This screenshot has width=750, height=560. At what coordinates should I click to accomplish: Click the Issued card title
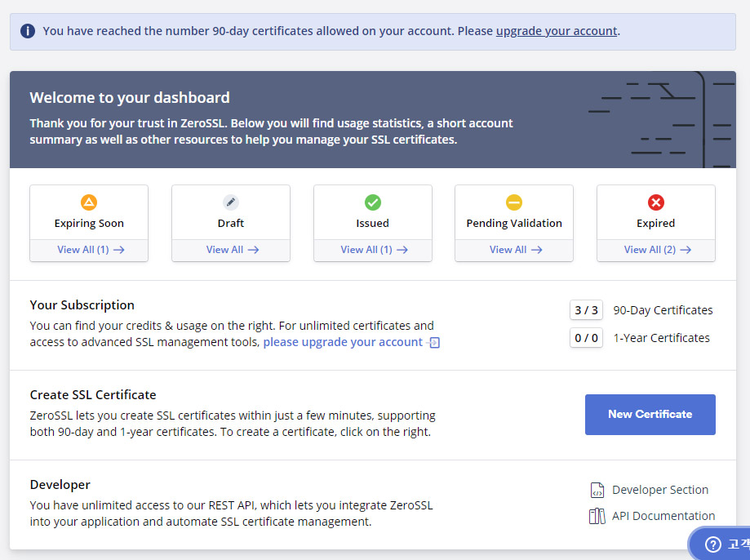(373, 224)
